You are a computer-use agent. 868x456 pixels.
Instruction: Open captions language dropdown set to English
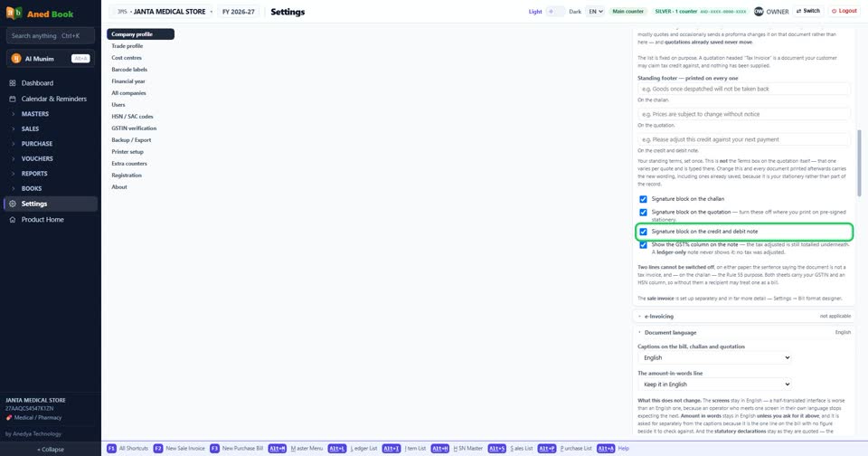coord(714,358)
